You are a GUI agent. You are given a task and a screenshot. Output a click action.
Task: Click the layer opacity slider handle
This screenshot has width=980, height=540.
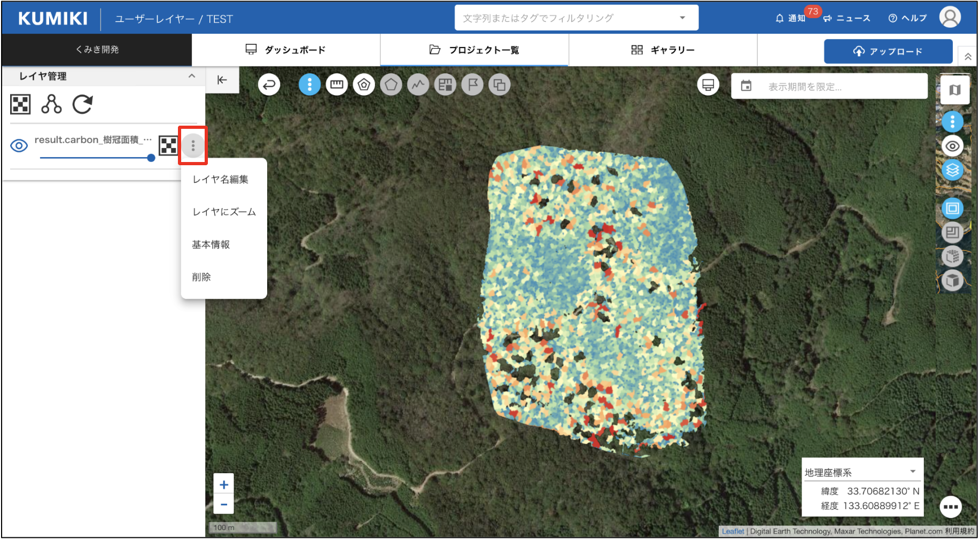(x=151, y=158)
